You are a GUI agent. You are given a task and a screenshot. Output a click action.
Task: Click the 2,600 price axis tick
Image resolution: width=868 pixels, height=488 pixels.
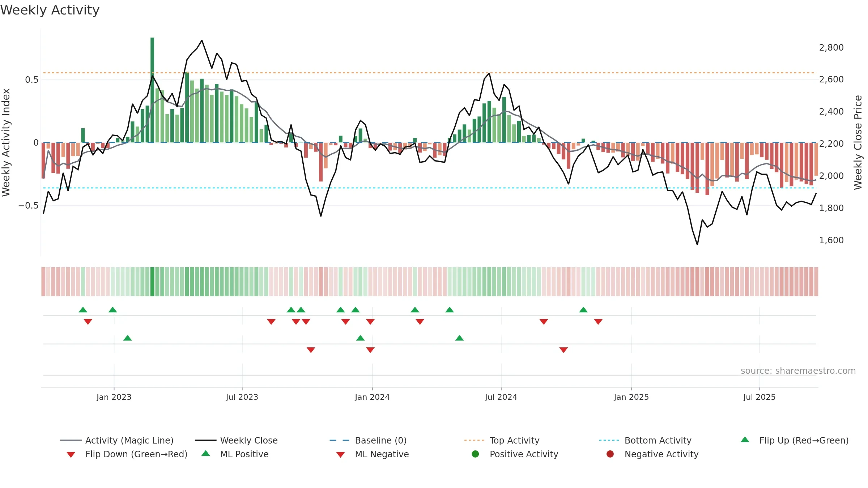tap(831, 79)
